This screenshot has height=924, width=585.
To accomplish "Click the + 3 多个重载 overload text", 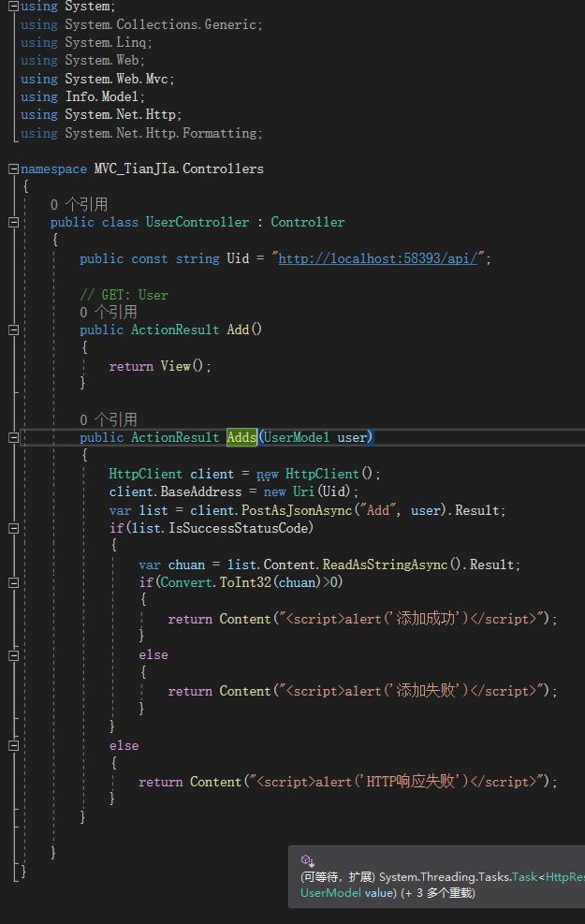I will (438, 893).
